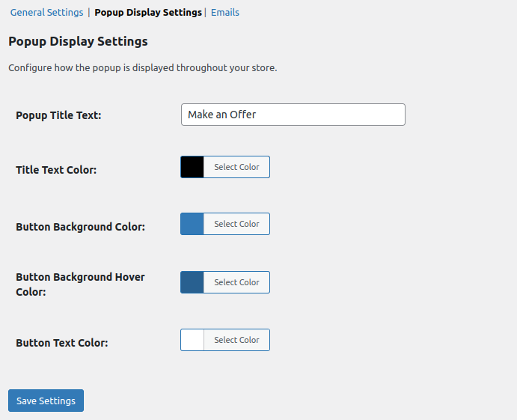Viewport: 517px width, 420px height.
Task: Save settings with the Save Settings button
Action: 46,401
